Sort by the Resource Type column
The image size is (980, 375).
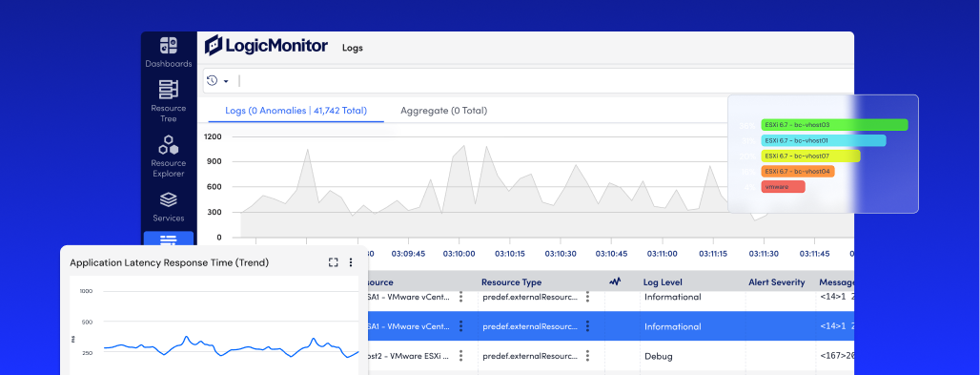[x=511, y=282]
